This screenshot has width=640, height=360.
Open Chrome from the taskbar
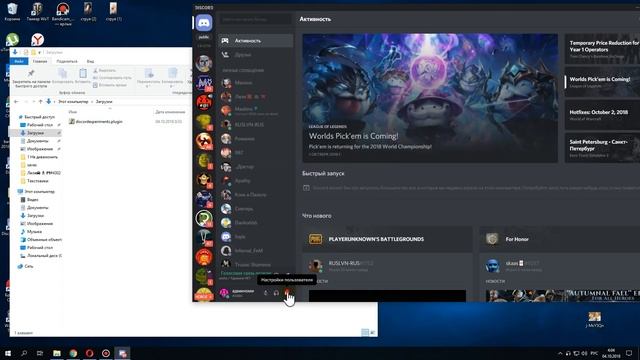pyautogui.click(x=73, y=353)
